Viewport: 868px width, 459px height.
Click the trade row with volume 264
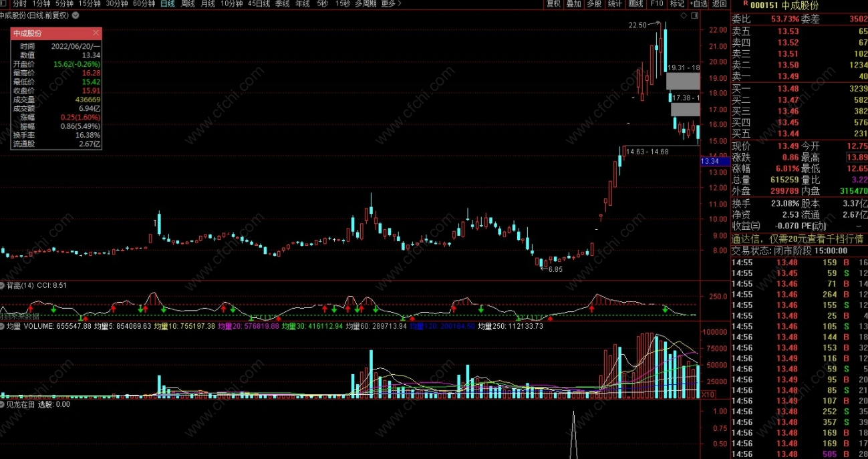(x=799, y=294)
